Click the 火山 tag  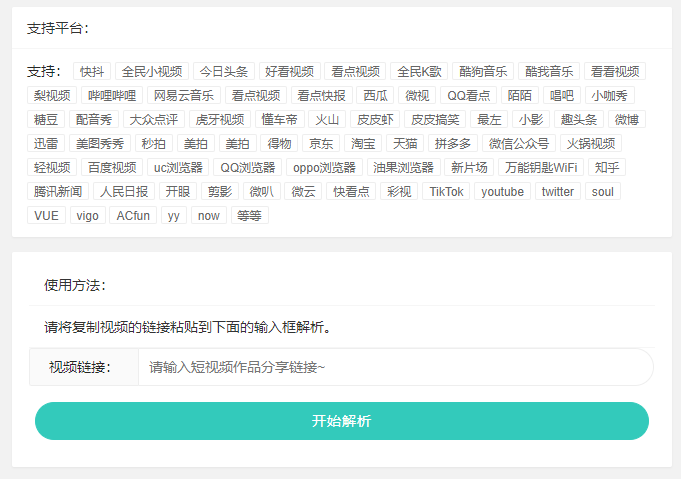pyautogui.click(x=327, y=119)
